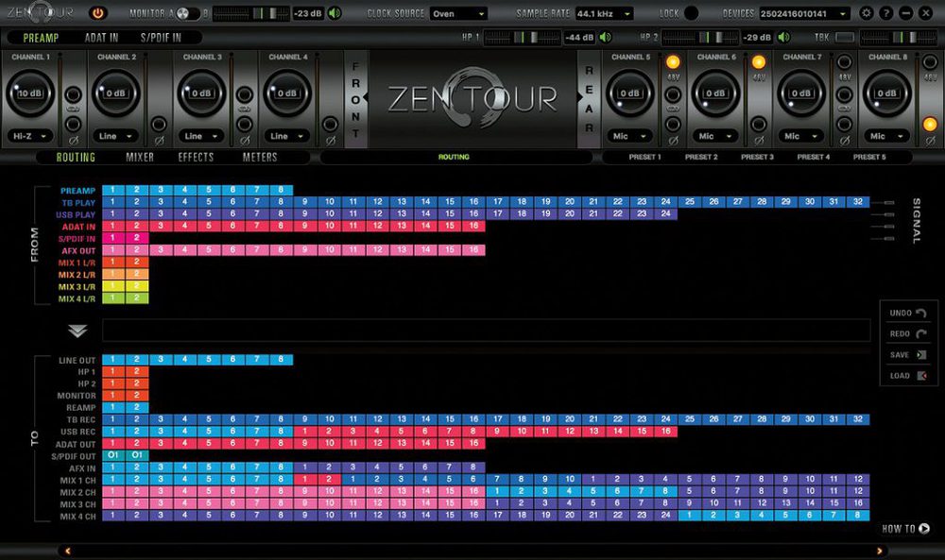
Task: Open the Sample Rate 44.1 kHz dropdown
Action: pyautogui.click(x=604, y=13)
